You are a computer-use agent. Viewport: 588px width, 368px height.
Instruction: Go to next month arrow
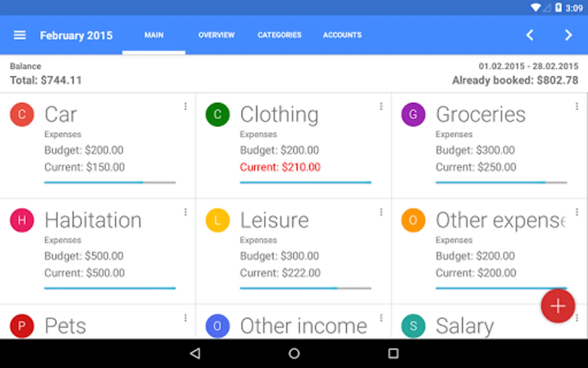(568, 35)
